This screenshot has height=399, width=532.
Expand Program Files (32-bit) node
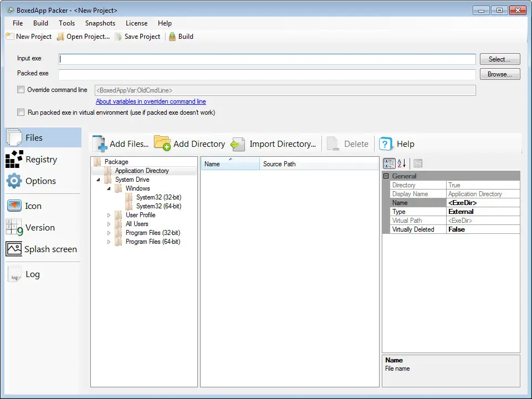click(109, 233)
